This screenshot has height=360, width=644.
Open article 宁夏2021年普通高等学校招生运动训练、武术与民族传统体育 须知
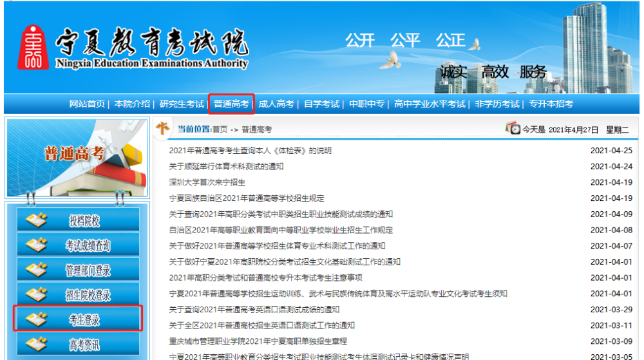[338, 294]
